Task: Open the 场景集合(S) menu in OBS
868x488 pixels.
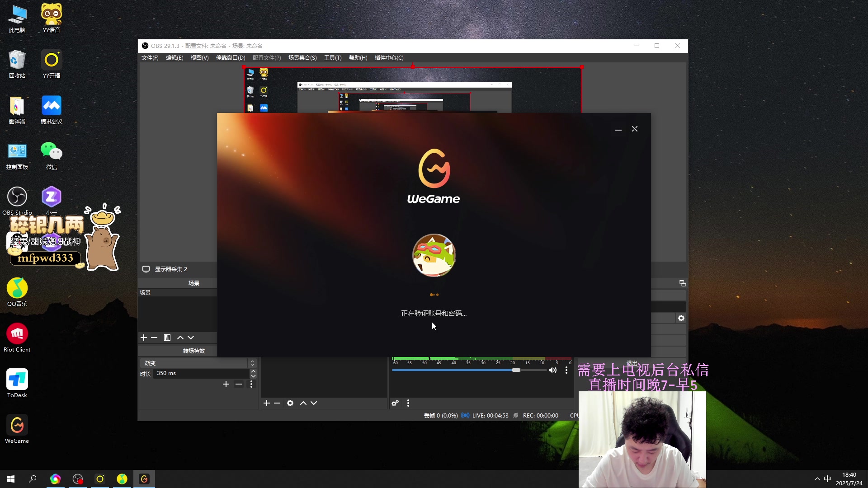Action: tap(302, 58)
